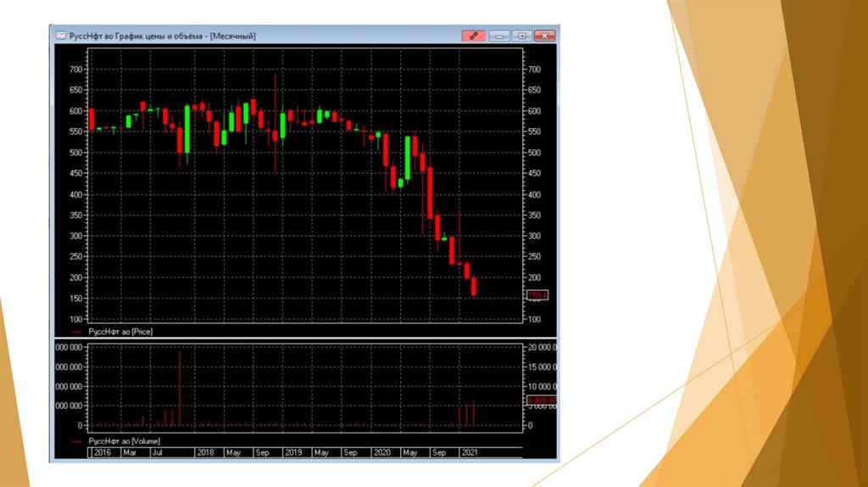
Task: Close the РуссНфт price chart window
Action: 545,36
